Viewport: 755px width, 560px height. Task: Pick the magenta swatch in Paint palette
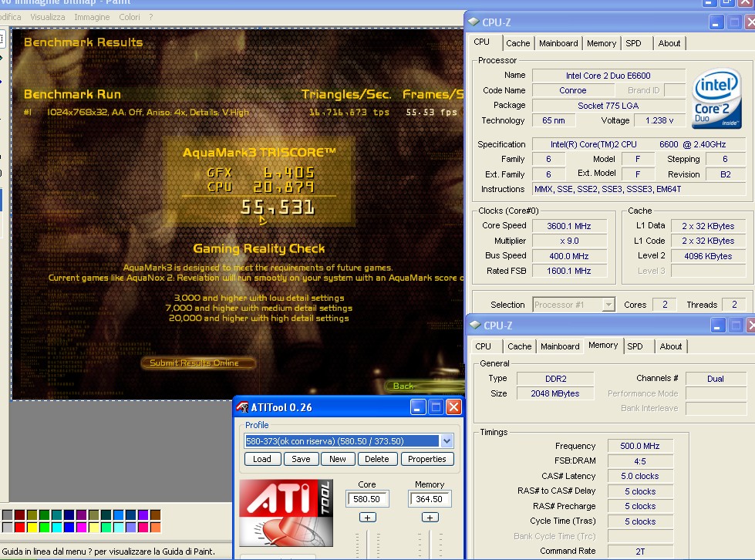point(82,528)
